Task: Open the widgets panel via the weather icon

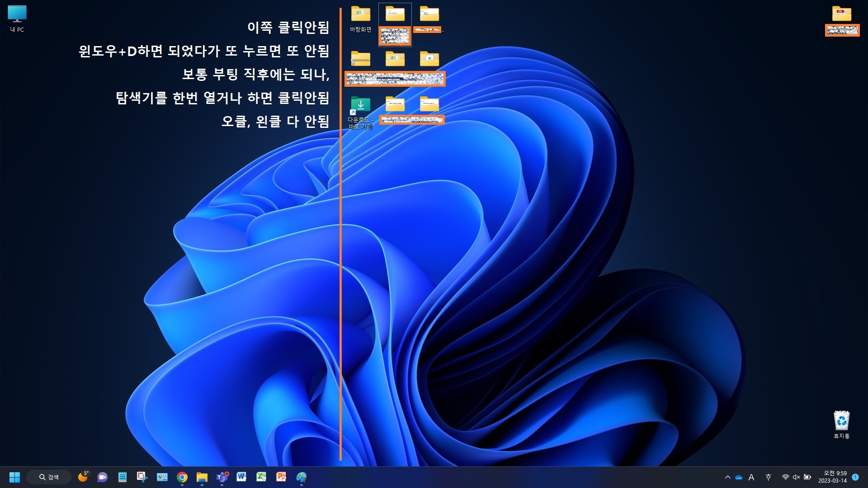Action: point(83,477)
